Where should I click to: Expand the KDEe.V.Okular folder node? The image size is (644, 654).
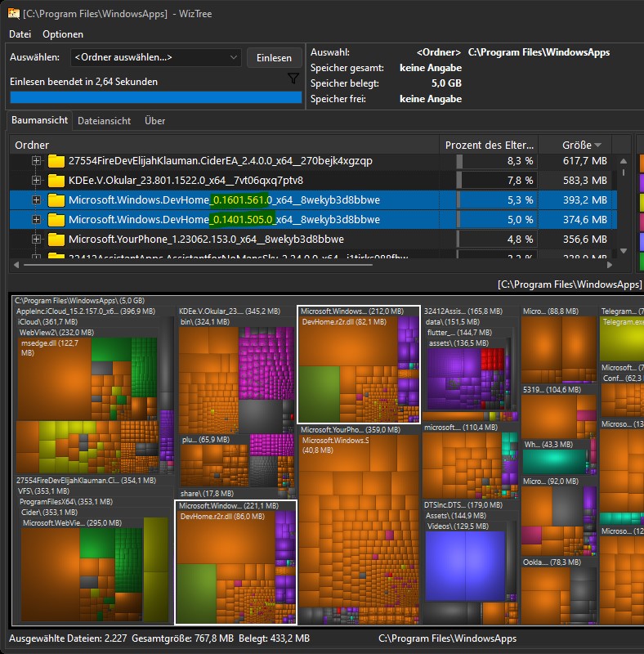[36, 180]
